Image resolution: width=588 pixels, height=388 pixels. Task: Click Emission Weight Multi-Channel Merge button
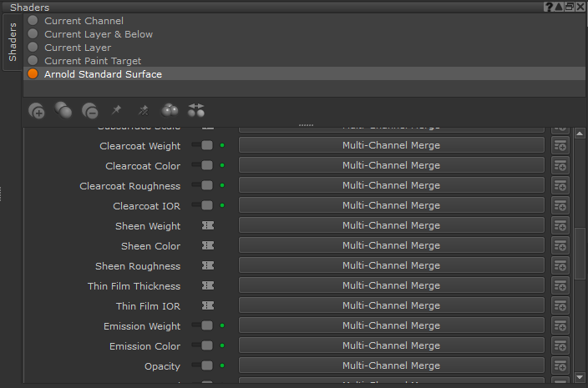(x=391, y=325)
